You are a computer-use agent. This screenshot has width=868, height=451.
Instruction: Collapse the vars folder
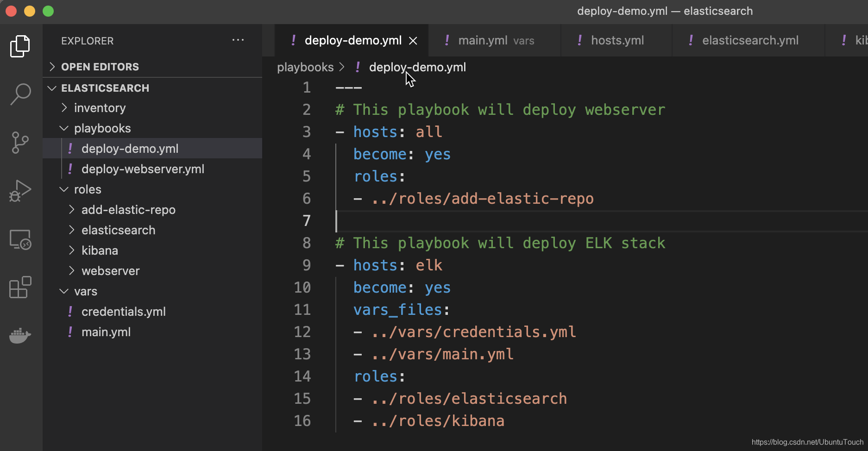tap(64, 291)
